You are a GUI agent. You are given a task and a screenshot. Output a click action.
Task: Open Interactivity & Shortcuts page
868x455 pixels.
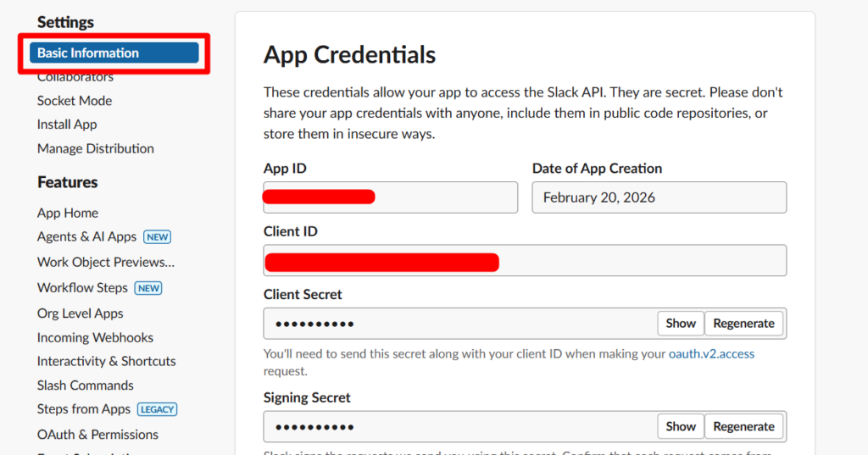point(106,362)
